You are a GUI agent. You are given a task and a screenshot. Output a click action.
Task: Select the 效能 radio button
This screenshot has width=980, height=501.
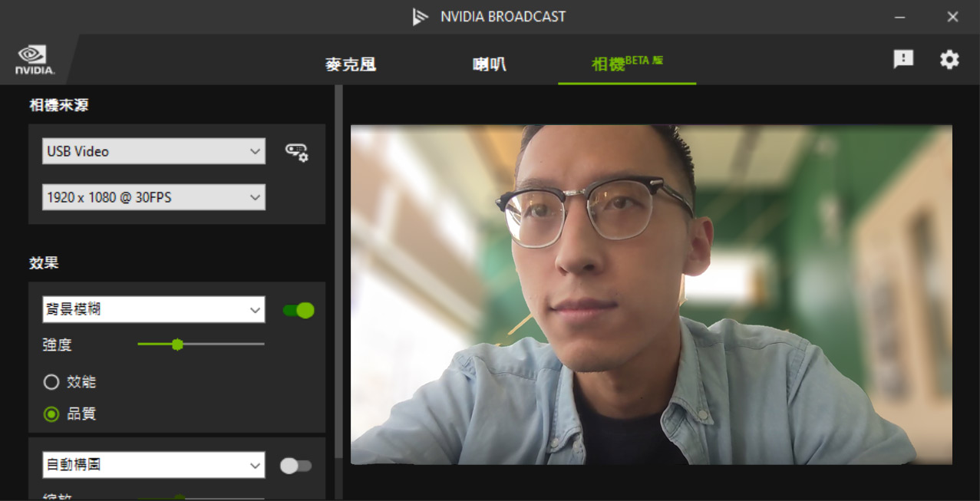pyautogui.click(x=51, y=382)
